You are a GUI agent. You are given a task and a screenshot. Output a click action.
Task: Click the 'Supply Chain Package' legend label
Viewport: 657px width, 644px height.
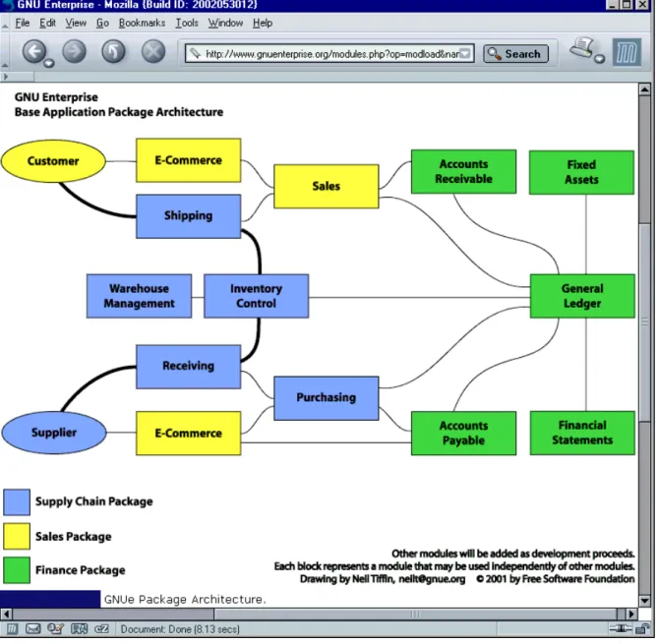[93, 501]
